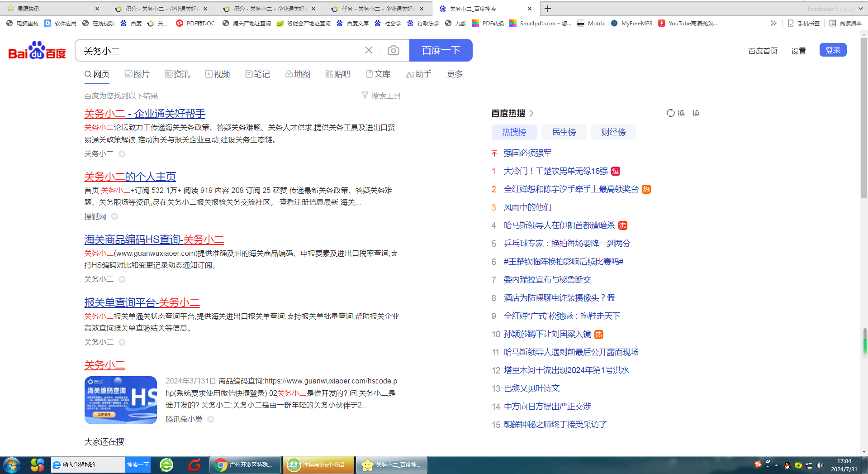868x474 pixels.
Task: Switch to 贴吧 tab
Action: (x=337, y=74)
